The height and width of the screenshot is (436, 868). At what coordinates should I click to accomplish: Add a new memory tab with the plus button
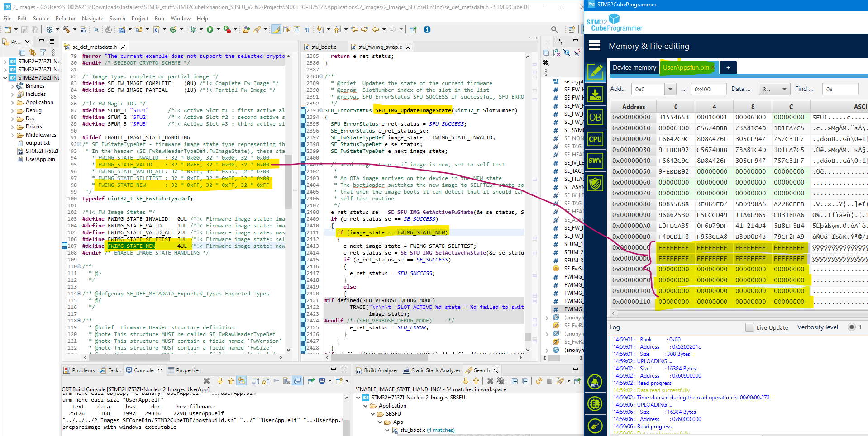728,67
